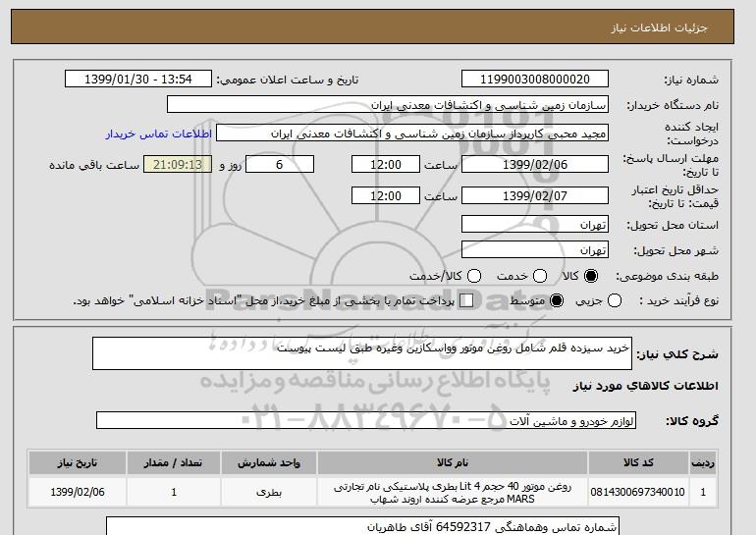Screen dimensions: 756x535
Task: Click the MARS motor oil product name cell
Action: (453, 492)
